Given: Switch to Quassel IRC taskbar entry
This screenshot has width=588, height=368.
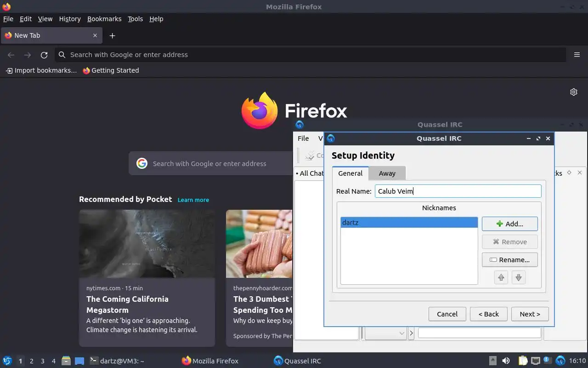Looking at the screenshot, I should [x=298, y=361].
